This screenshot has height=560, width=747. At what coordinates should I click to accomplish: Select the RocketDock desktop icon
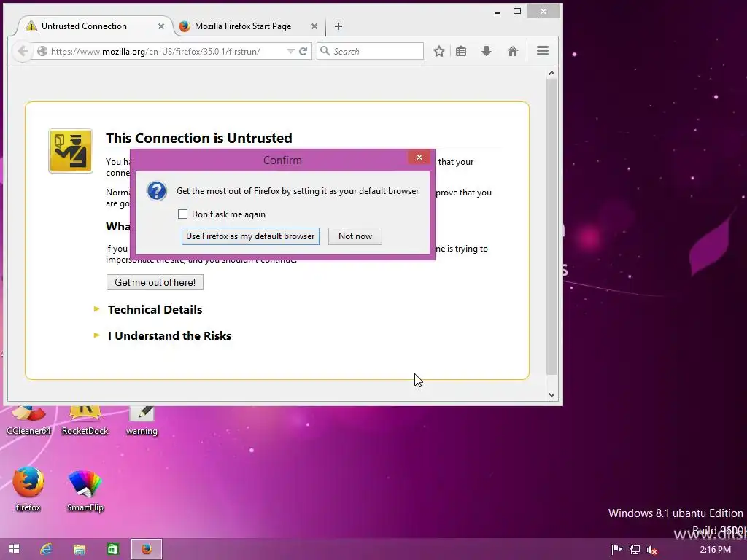coord(85,421)
